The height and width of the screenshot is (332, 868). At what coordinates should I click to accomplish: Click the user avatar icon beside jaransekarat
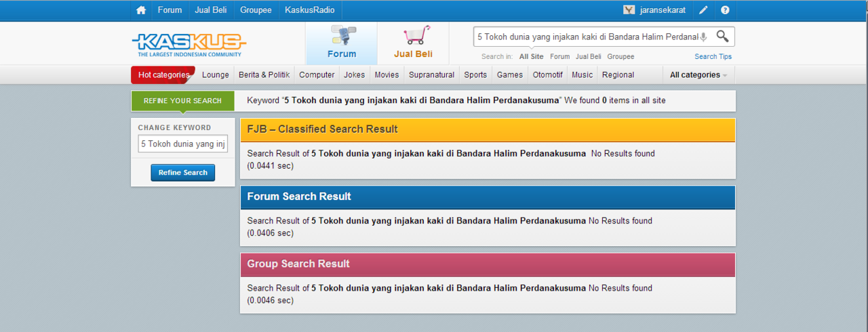click(629, 10)
